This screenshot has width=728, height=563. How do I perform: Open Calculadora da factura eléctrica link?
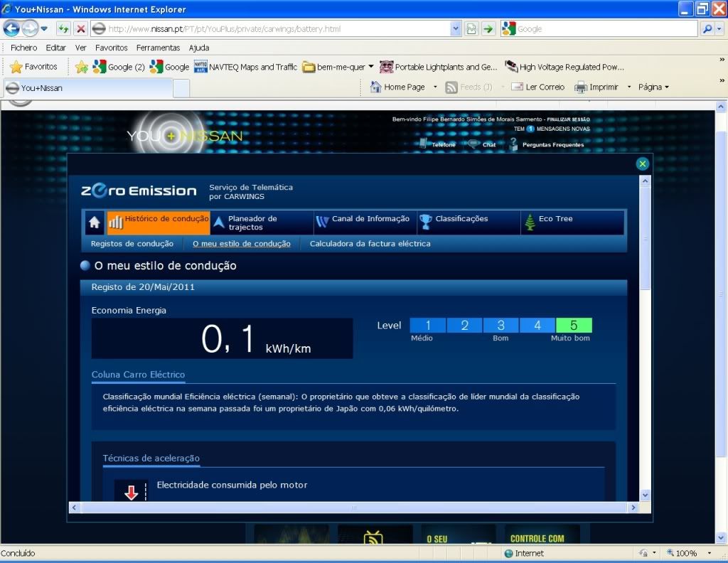point(370,244)
